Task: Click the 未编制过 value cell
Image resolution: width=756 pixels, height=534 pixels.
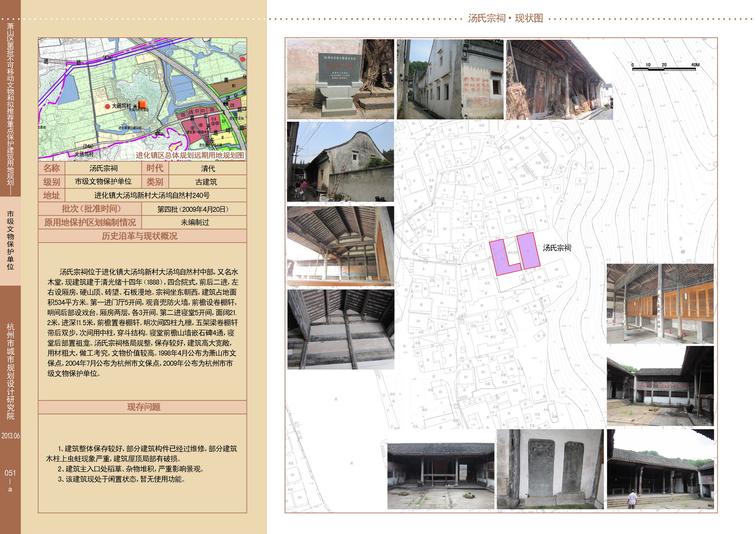Action: coord(194,222)
